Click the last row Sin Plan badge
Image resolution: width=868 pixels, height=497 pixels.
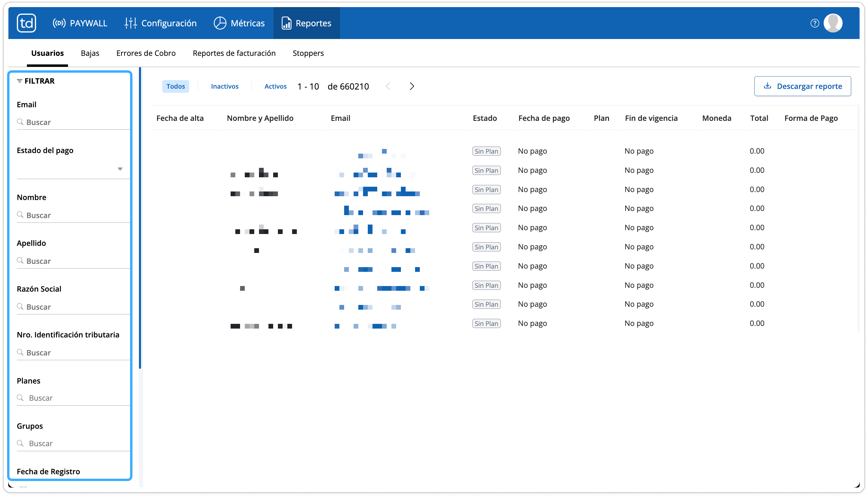486,324
